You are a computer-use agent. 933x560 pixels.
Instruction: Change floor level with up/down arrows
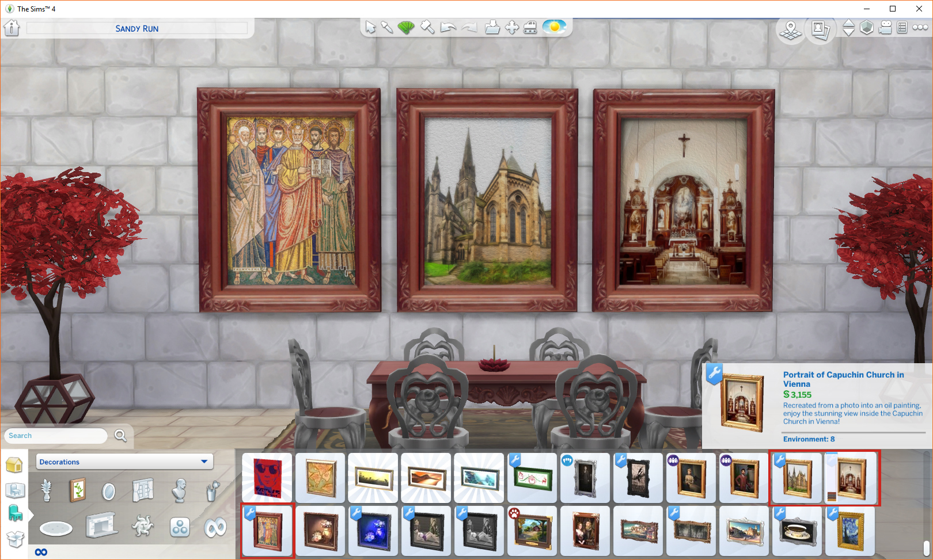coord(848,28)
